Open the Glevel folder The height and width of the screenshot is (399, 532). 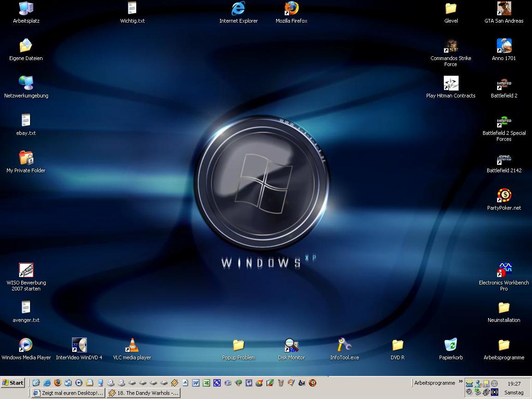click(x=451, y=12)
